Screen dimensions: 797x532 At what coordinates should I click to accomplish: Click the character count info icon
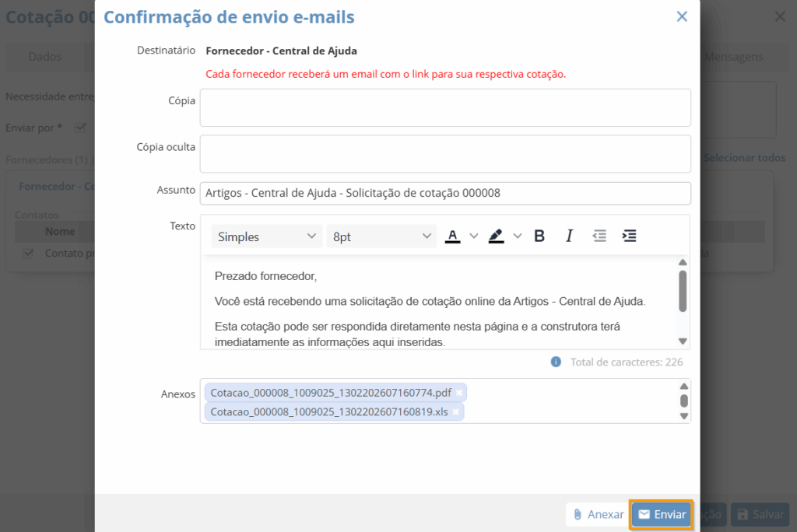(x=556, y=362)
